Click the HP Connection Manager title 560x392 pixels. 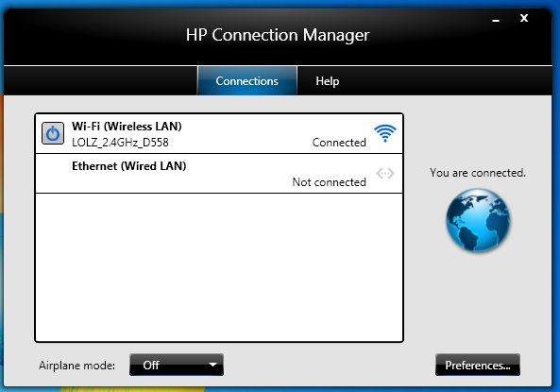278,35
